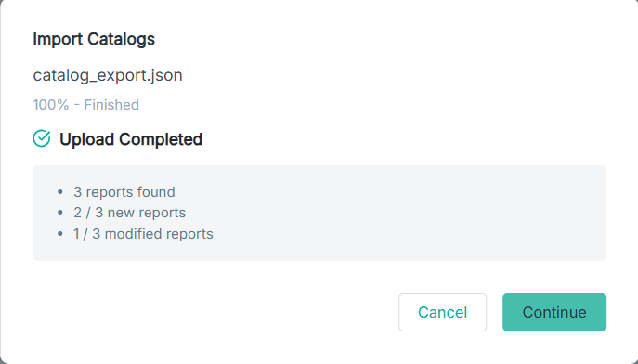The height and width of the screenshot is (364, 638).
Task: Click the word Completed in the upload heading
Action: pos(161,139)
